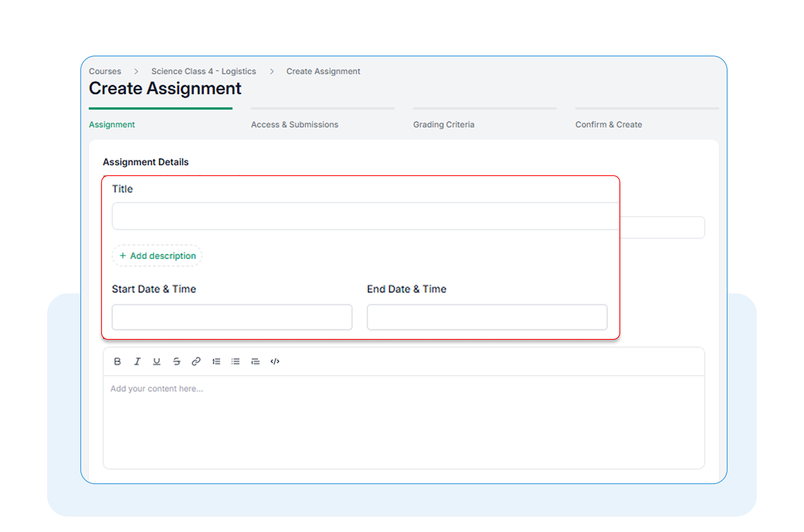The width and height of the screenshot is (804, 532).
Task: Open the Grading Criteria step
Action: 444,124
